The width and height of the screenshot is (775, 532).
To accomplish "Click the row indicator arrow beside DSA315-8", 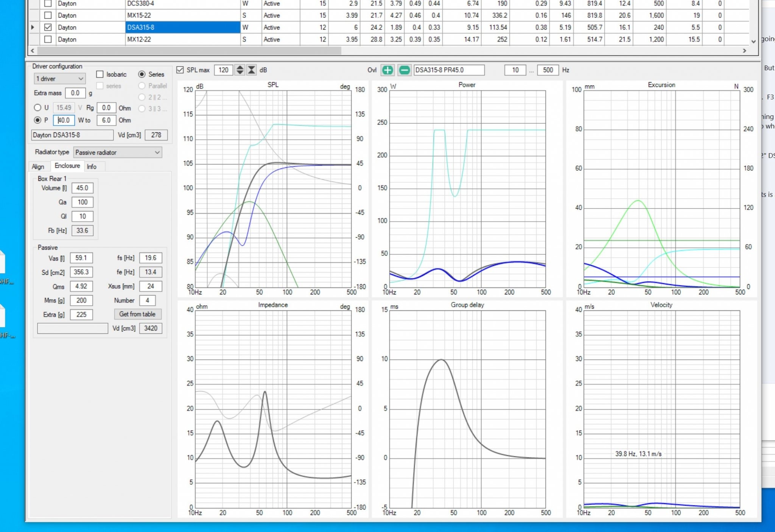I will point(33,27).
